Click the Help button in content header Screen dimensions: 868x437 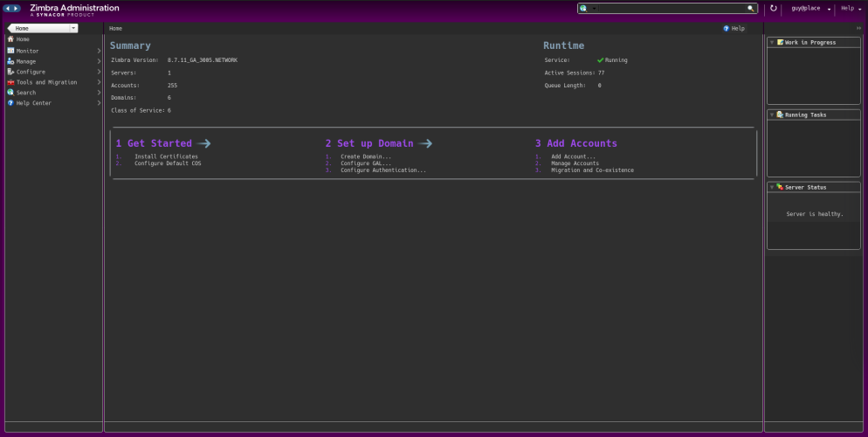pos(734,28)
